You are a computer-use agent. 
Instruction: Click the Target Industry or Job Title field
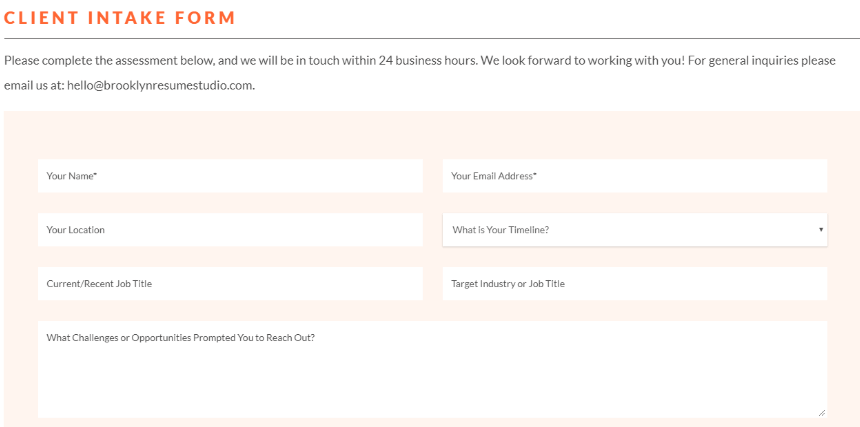click(x=635, y=283)
